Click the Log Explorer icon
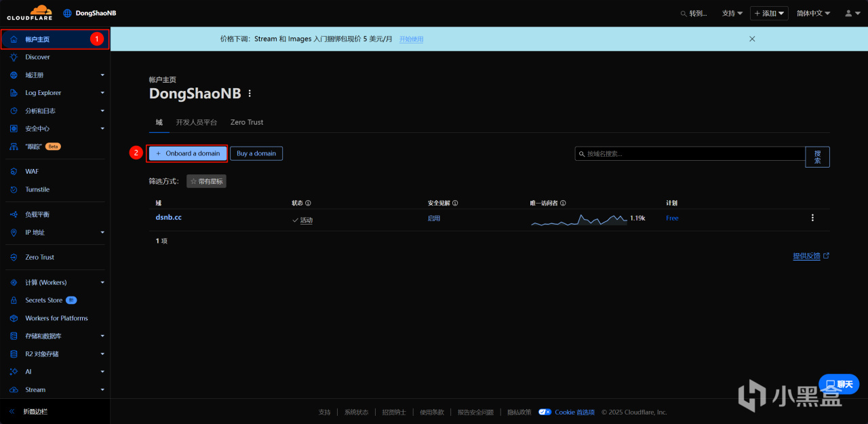The image size is (868, 424). click(x=14, y=93)
